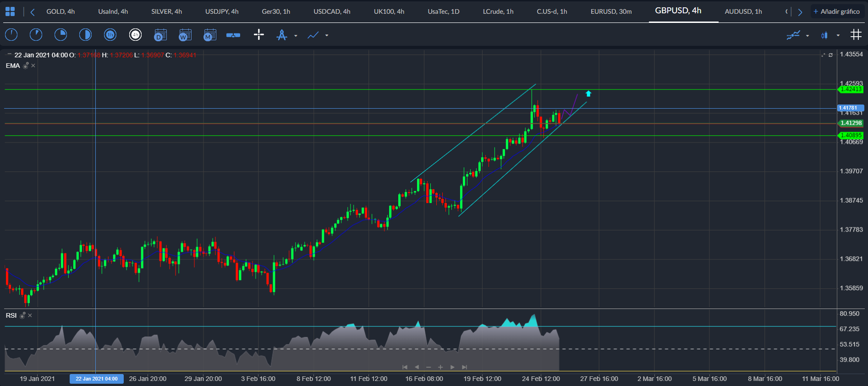Jump to the chart's first bar

point(405,367)
